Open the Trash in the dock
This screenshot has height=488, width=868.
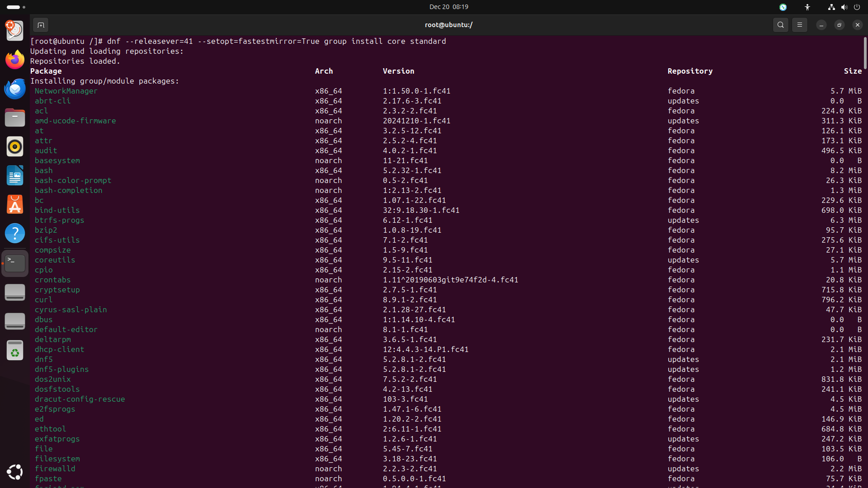15,350
